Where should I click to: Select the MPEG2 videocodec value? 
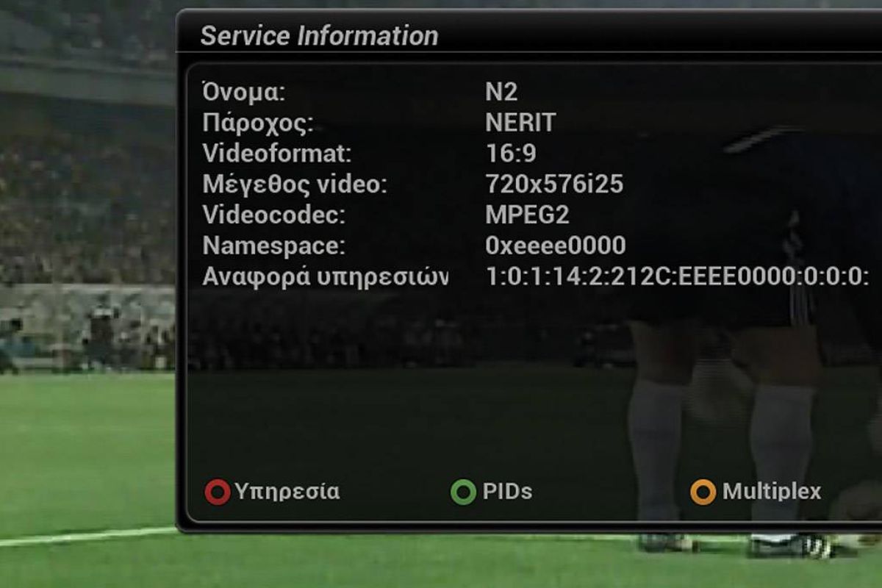[527, 215]
